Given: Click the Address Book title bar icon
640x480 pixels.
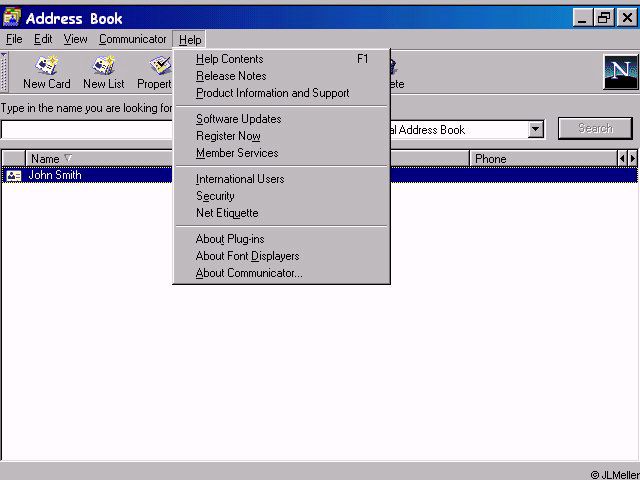Looking at the screenshot, I should tap(11, 17).
